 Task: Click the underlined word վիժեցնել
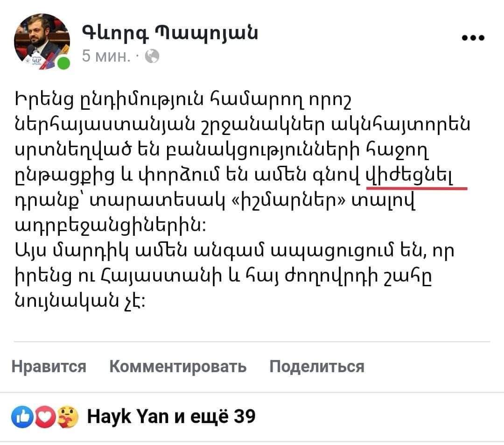(x=411, y=177)
